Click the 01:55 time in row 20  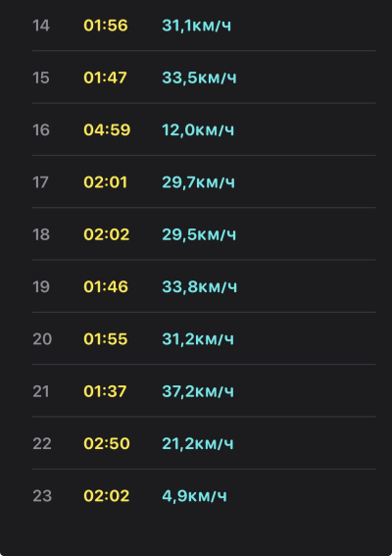[106, 339]
